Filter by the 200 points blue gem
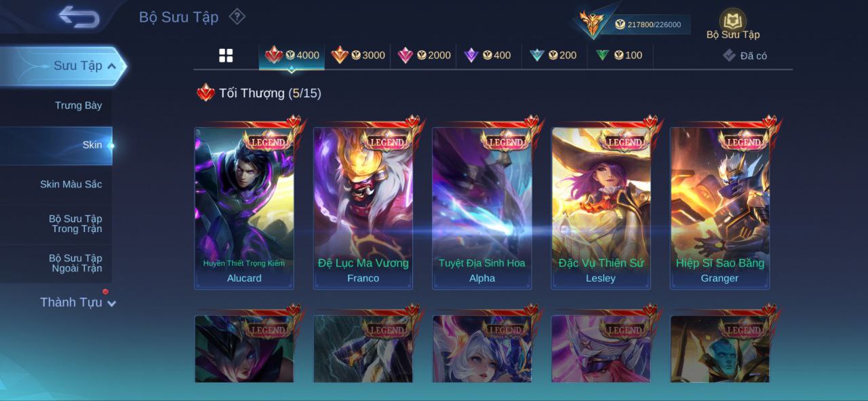This screenshot has width=868, height=401. tap(553, 56)
